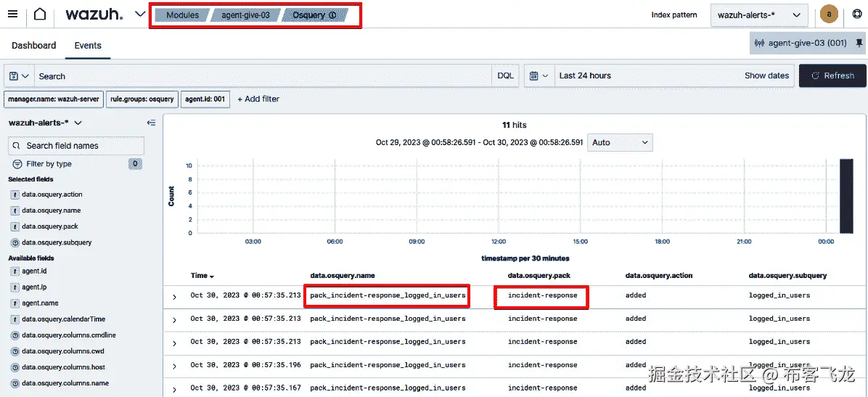Focus the Search field names box
This screenshot has width=868, height=397.
click(75, 146)
